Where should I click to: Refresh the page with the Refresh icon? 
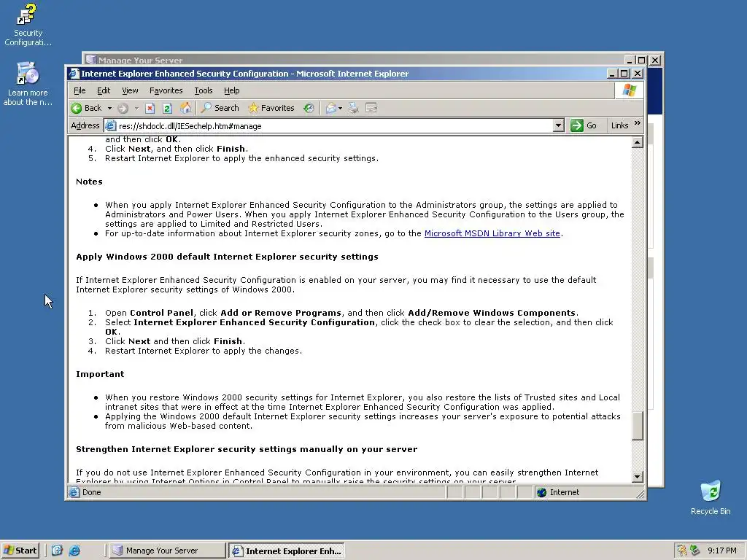click(x=167, y=108)
